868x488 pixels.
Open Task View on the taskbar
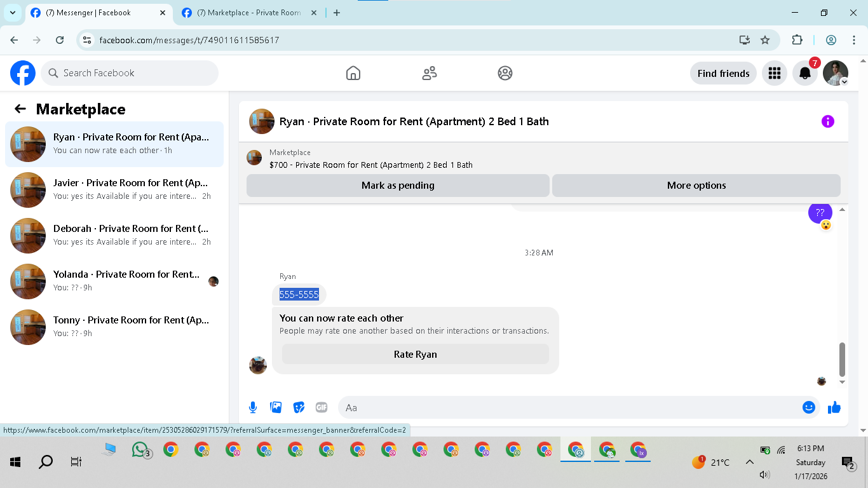pyautogui.click(x=76, y=462)
